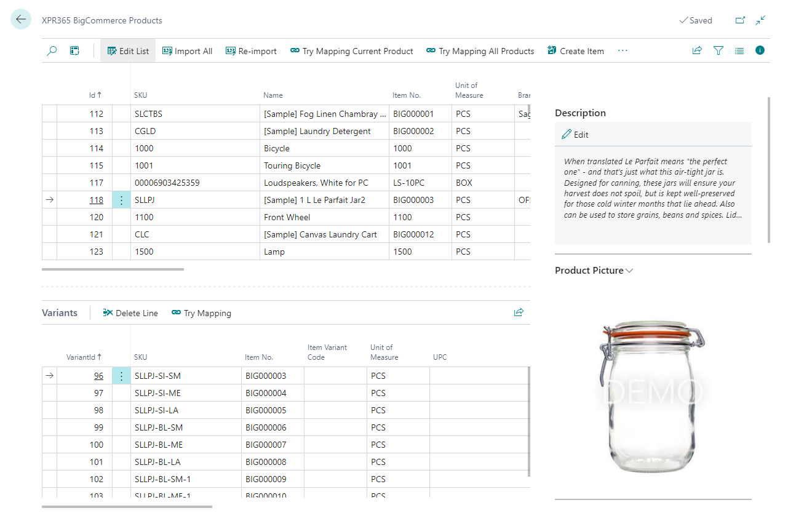The width and height of the screenshot is (812, 524).
Task: Click the BOX unit of measure cell
Action: [x=484, y=183]
